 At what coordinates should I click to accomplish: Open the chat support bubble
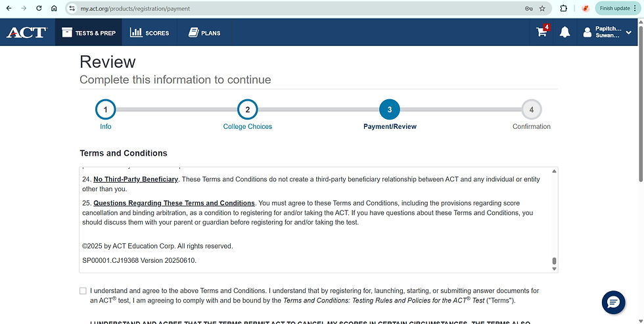tap(614, 303)
